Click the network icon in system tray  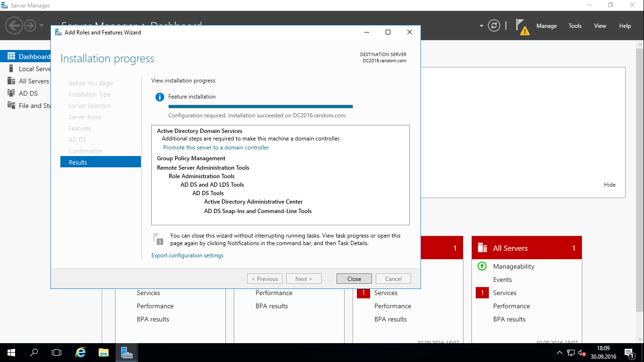571,353
